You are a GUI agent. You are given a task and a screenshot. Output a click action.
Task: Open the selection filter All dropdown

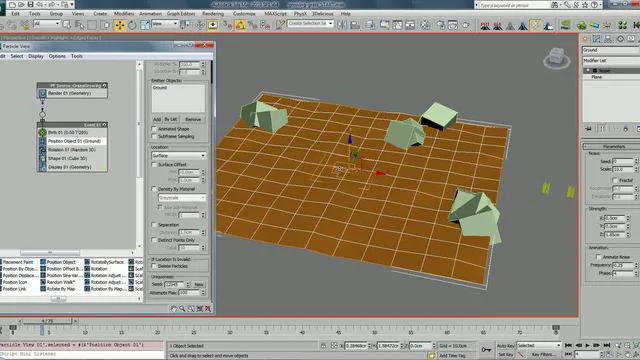47,24
